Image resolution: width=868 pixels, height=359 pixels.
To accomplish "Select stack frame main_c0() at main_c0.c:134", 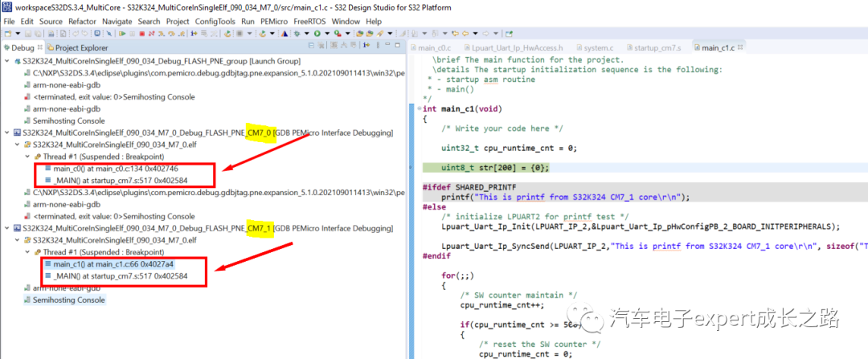I will (111, 169).
